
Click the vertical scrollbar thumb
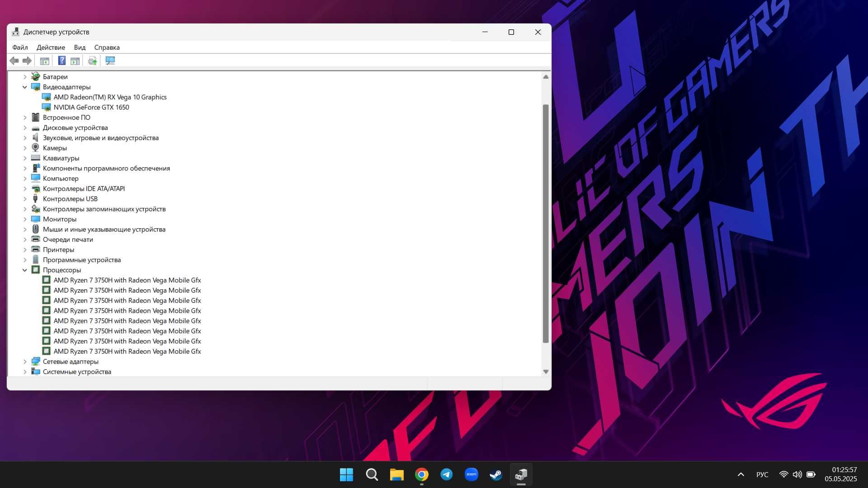coord(546,224)
